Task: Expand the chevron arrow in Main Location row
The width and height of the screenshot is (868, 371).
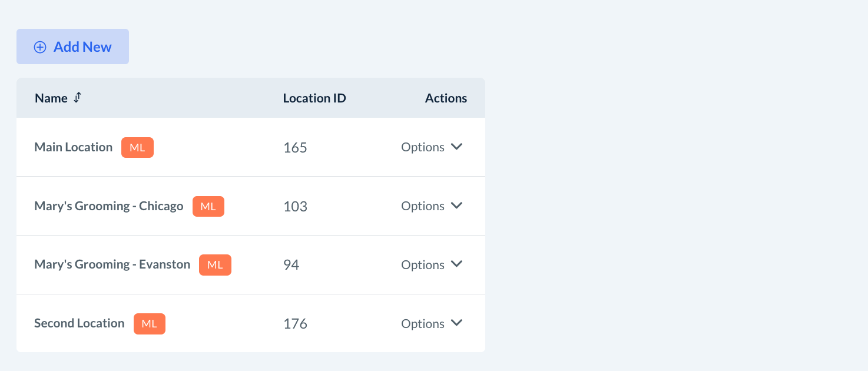Action: pyautogui.click(x=456, y=147)
